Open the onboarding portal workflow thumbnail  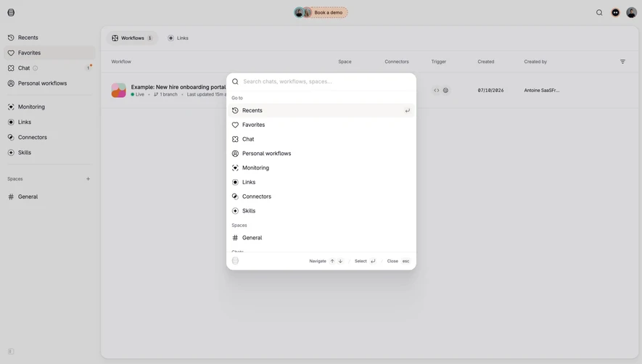(119, 90)
